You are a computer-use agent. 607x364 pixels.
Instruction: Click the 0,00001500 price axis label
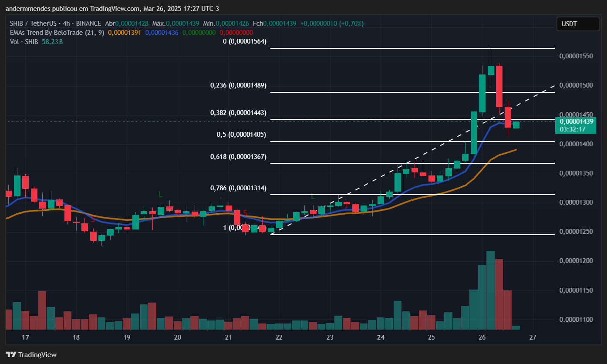pyautogui.click(x=577, y=85)
